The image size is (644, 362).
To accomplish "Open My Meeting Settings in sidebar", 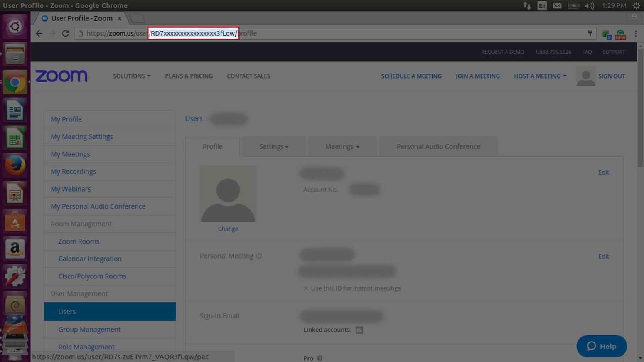I will point(110,137).
